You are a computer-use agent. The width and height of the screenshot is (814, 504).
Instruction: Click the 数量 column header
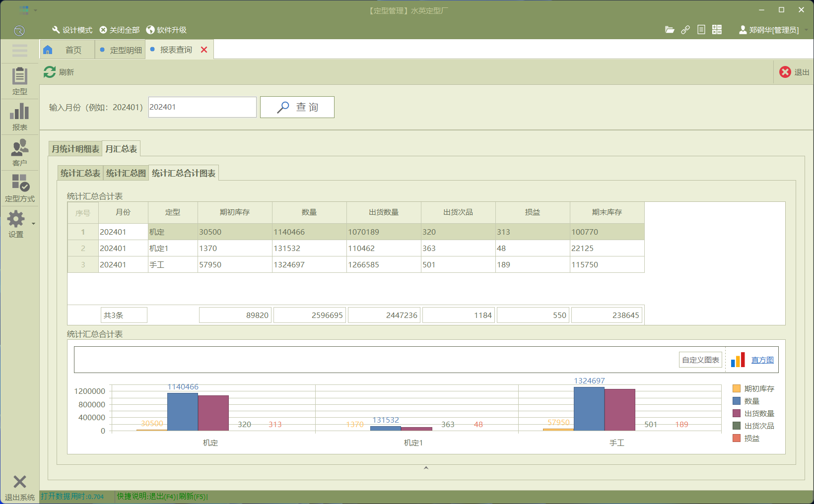point(309,212)
